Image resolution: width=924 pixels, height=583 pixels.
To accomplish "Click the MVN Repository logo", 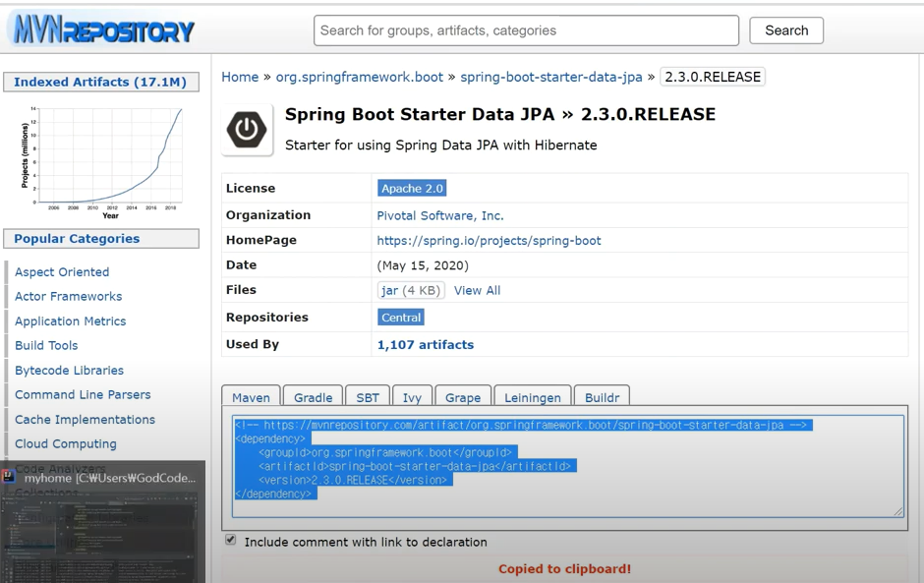I will [x=104, y=29].
